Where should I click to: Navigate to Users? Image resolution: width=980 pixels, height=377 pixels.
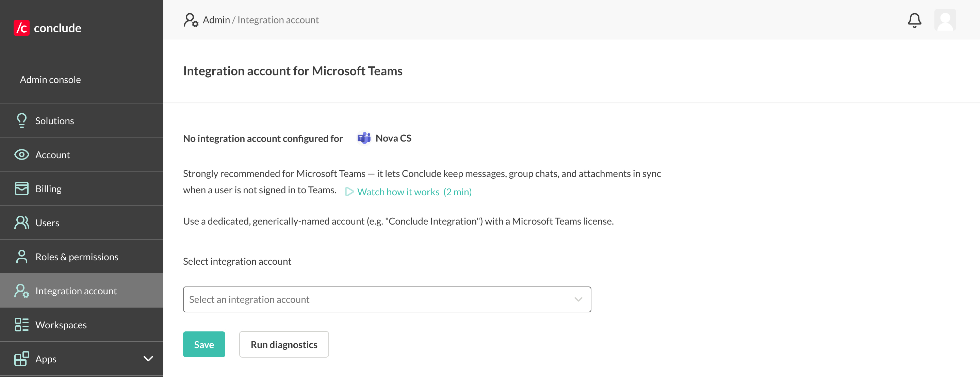click(81, 223)
